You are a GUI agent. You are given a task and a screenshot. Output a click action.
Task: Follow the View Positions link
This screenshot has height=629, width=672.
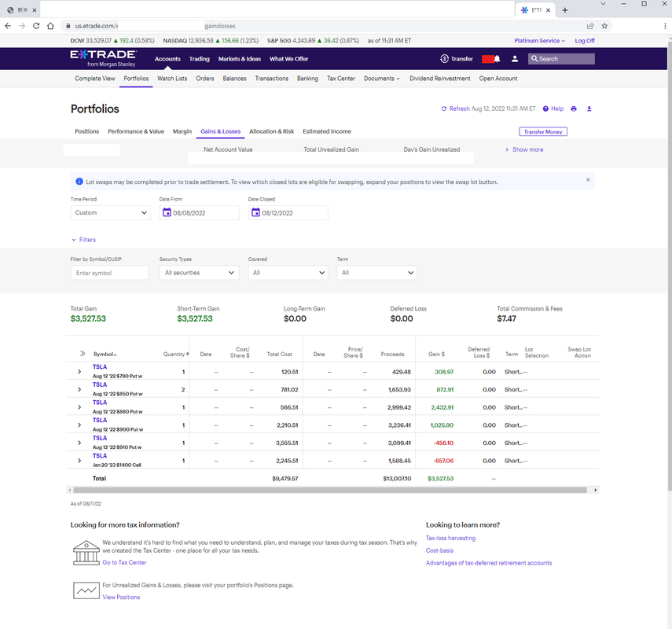(121, 598)
